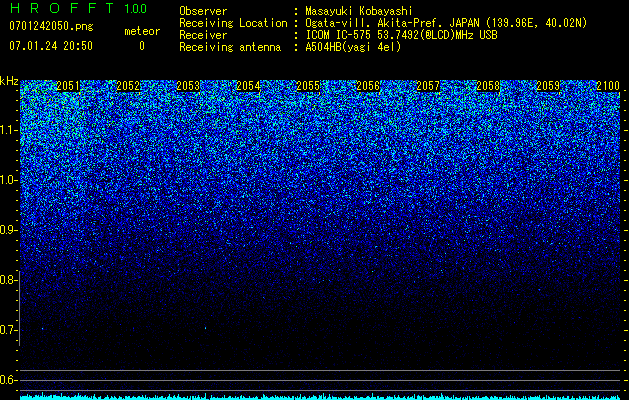
Task: Select the filename 0701242050.png
Action: (51, 27)
